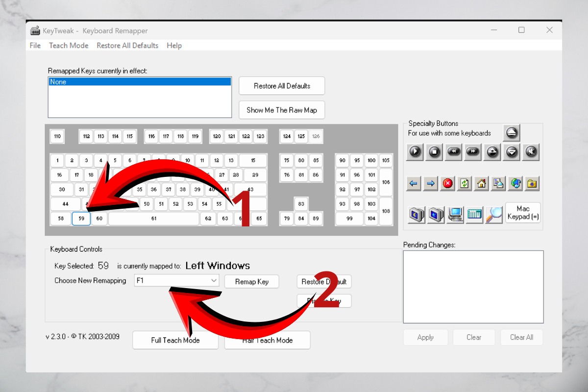Screen dimensions: 588x392
Task: Click the Next Track (fast-forward) specialty button
Action: click(473, 152)
